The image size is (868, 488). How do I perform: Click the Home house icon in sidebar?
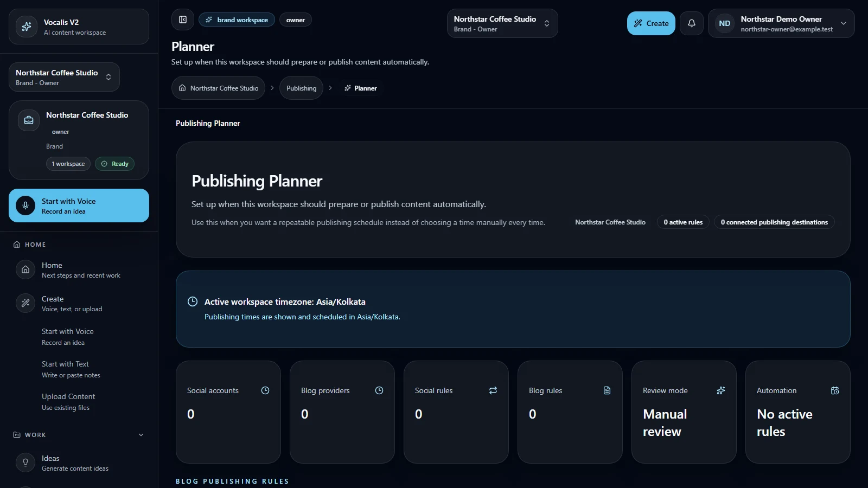pos(25,269)
